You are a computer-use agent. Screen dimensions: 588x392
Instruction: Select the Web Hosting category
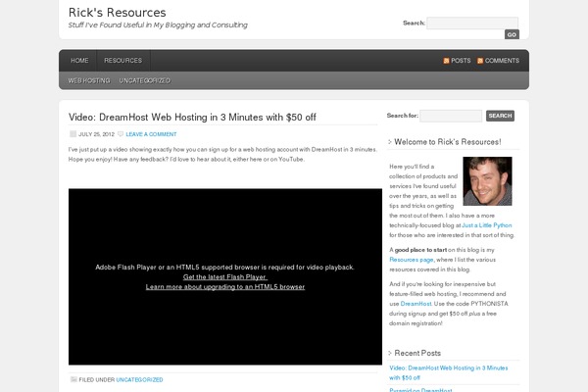[89, 80]
